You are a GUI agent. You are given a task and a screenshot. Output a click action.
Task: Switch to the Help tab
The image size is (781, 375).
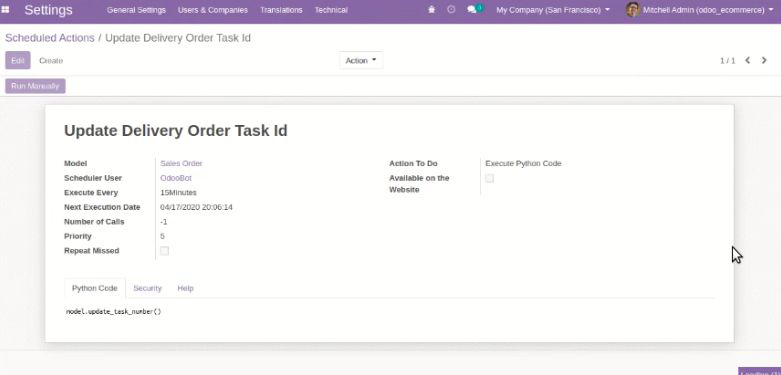(185, 288)
